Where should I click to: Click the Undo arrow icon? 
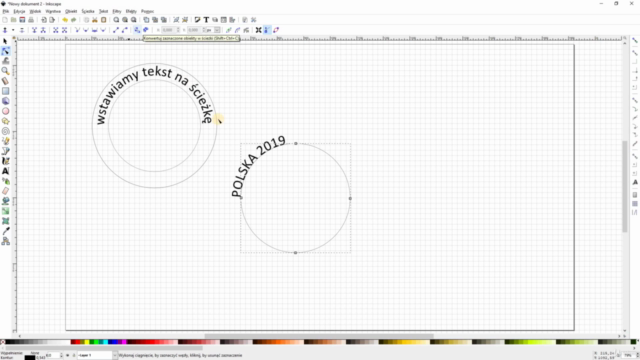[64, 20]
